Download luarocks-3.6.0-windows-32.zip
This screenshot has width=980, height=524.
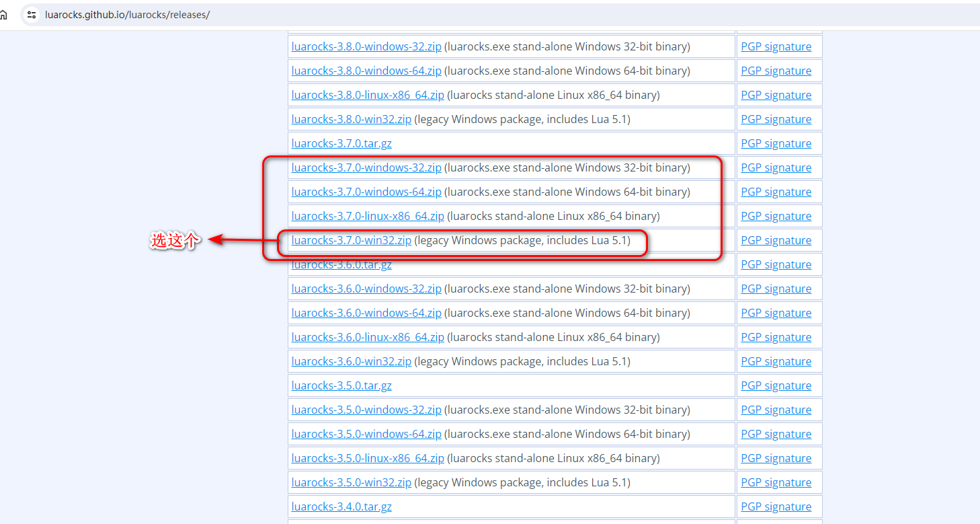click(366, 289)
